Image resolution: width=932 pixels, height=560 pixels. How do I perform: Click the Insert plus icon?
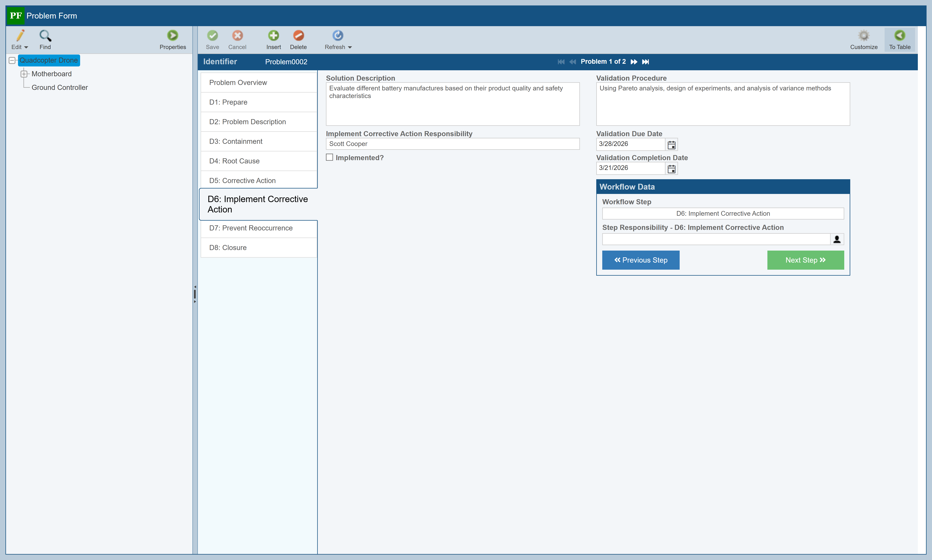tap(273, 36)
